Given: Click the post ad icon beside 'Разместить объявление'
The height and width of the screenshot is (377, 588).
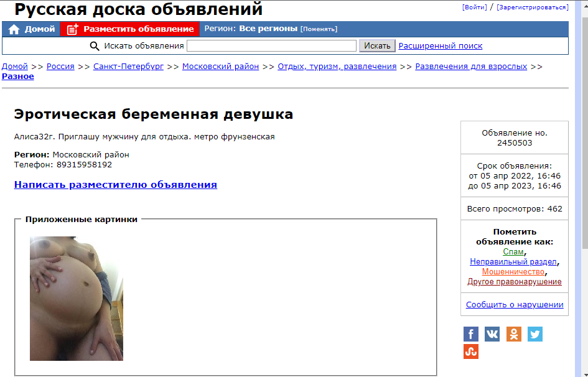Looking at the screenshot, I should click(73, 29).
